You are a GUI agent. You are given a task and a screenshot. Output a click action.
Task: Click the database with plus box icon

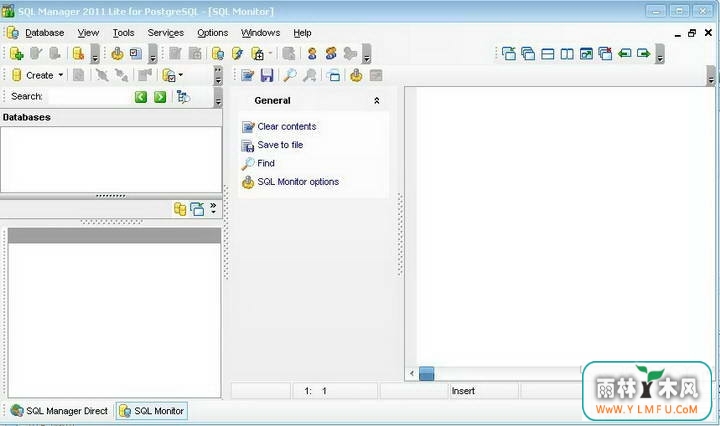[x=257, y=54]
